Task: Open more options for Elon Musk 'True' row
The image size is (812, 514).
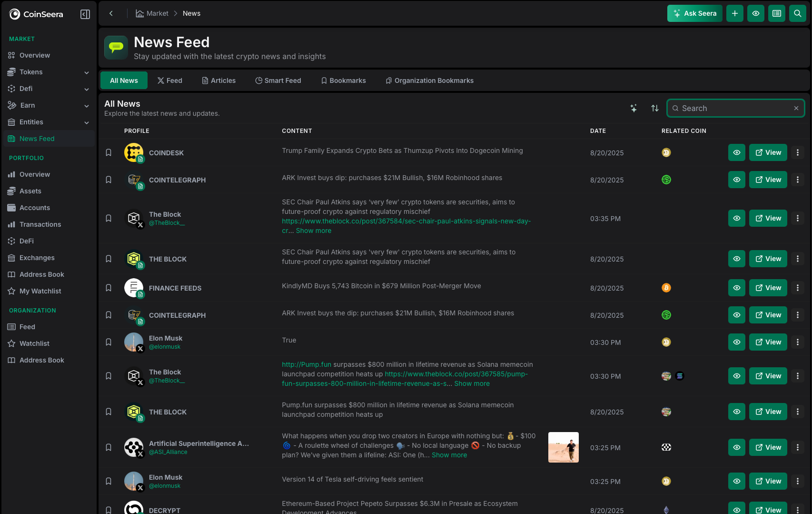Action: click(798, 342)
